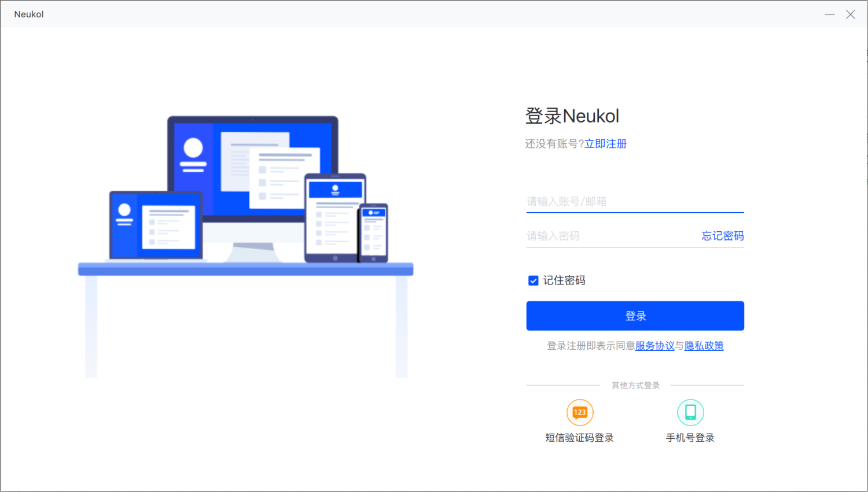Click the phone number login icon
868x492 pixels.
[x=690, y=412]
